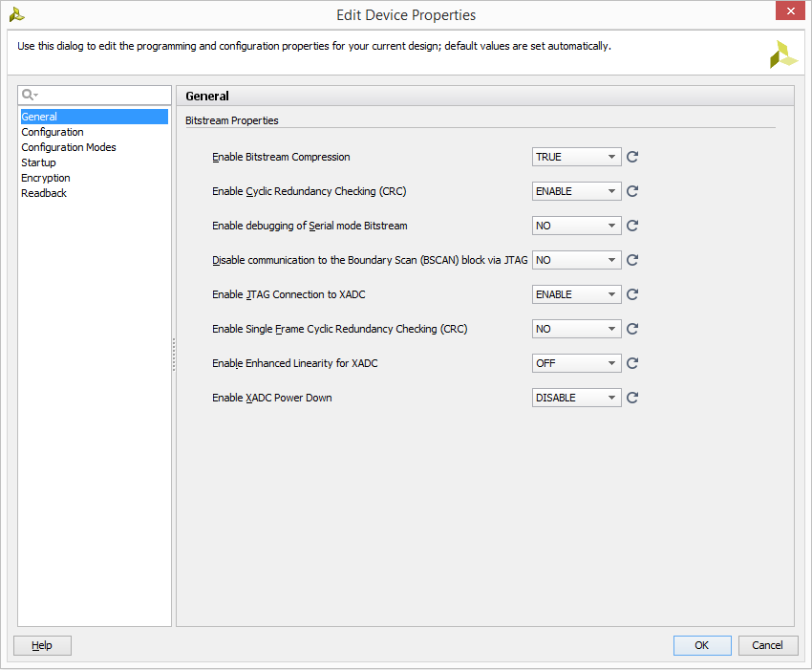Go to Startup category
The height and width of the screenshot is (670, 812).
[95, 162]
